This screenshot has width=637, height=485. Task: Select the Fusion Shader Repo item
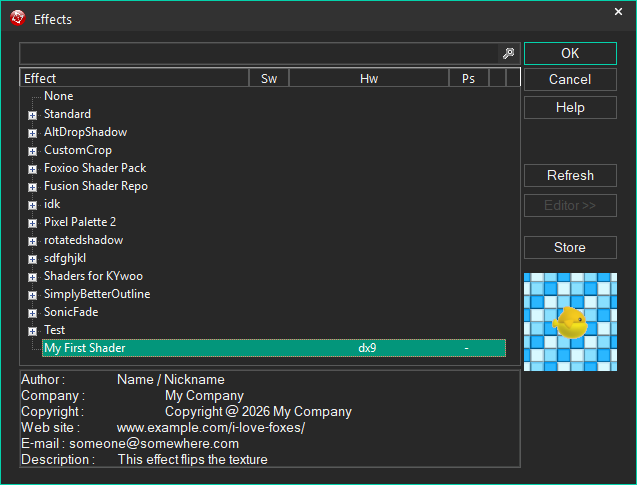point(95,186)
